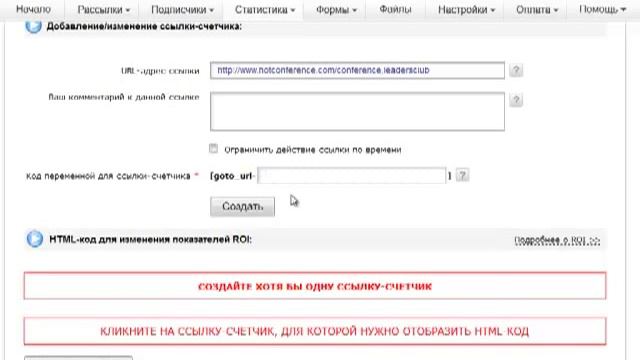Click the КЛИКНИТЕ НА ССЫЛКУ-СЧЕТЧИК notice text
The image size is (640, 360).
[314, 331]
